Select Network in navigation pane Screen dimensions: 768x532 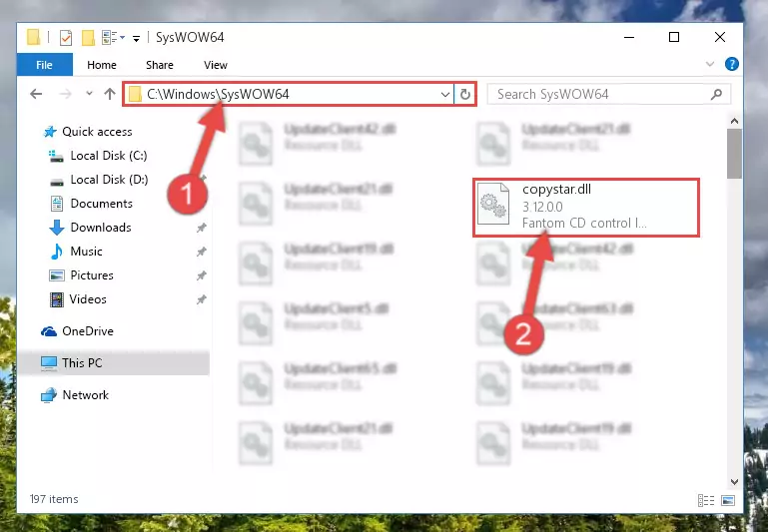85,395
